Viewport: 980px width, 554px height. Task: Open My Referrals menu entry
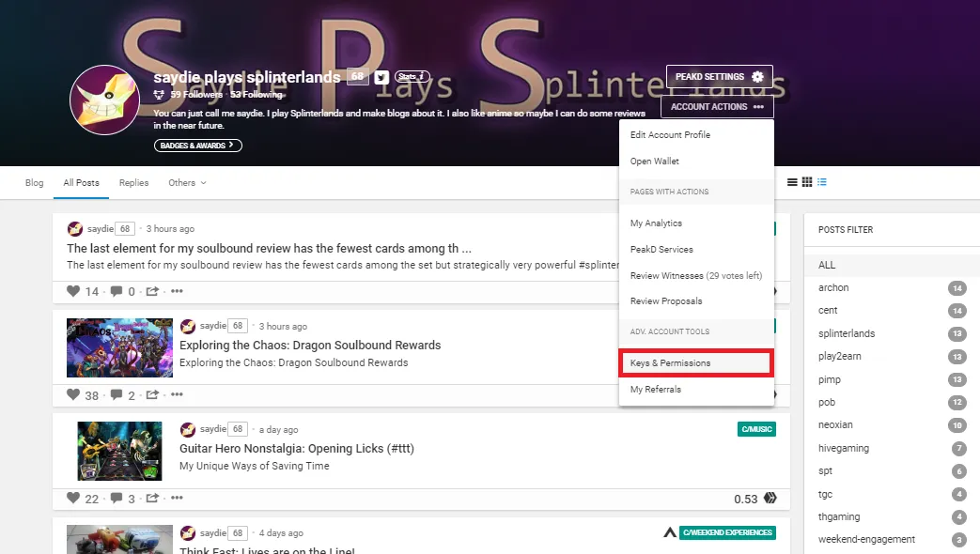click(696, 389)
